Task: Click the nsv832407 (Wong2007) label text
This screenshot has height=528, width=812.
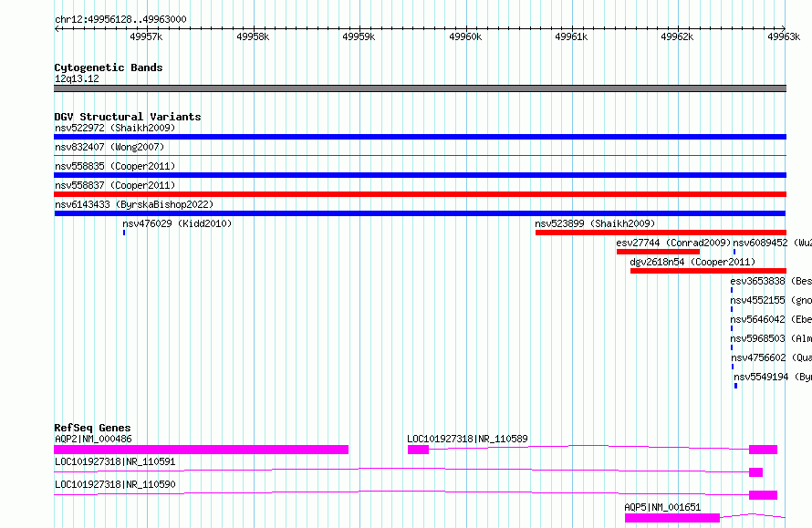Action: (x=109, y=147)
